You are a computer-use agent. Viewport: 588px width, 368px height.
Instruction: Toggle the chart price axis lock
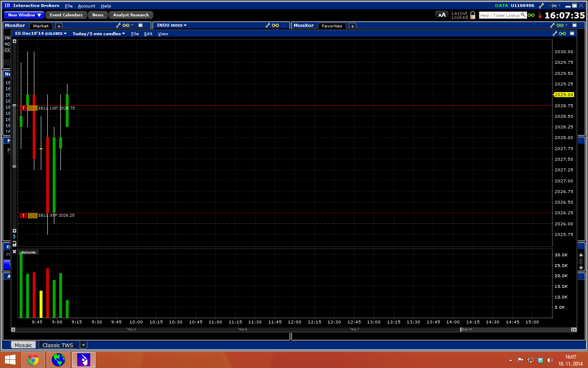14,244
